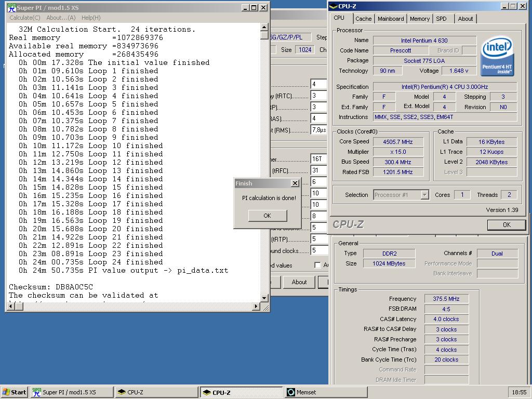Click processor name Intel Pentium 4 630

[424, 41]
